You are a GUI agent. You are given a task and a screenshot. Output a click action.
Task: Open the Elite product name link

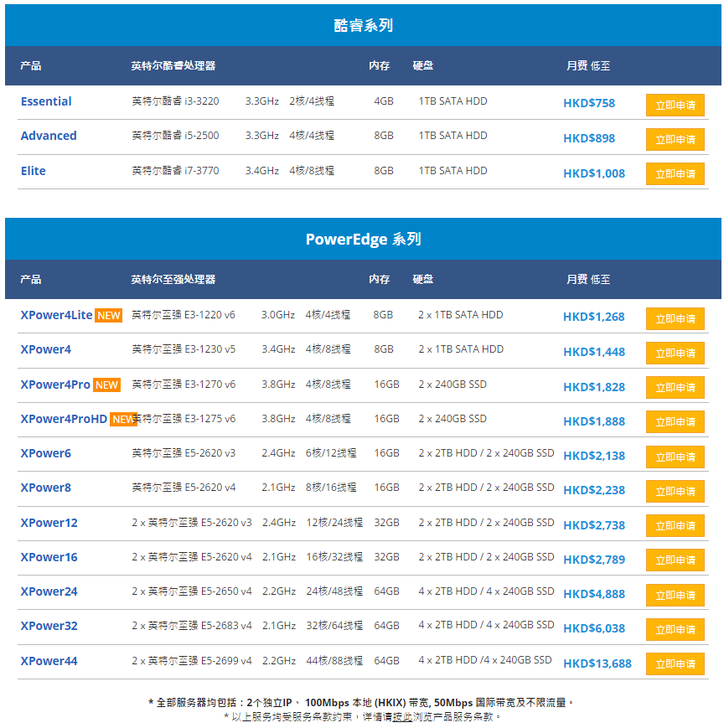click(x=34, y=171)
